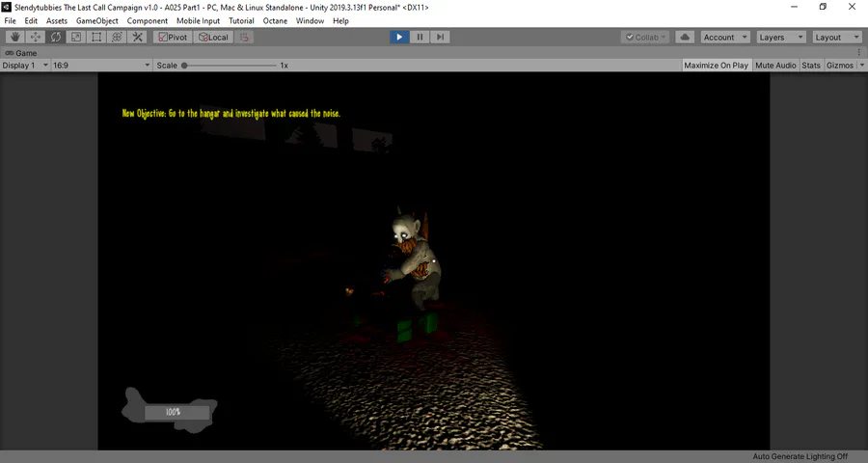This screenshot has width=868, height=463.
Task: Select the Move tool
Action: point(36,37)
